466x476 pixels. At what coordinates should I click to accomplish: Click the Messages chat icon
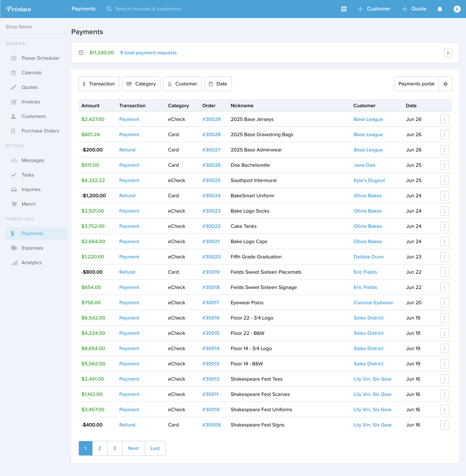[14, 160]
